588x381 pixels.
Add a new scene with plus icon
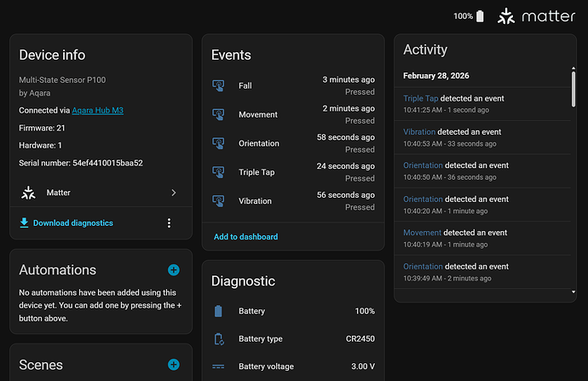(174, 365)
